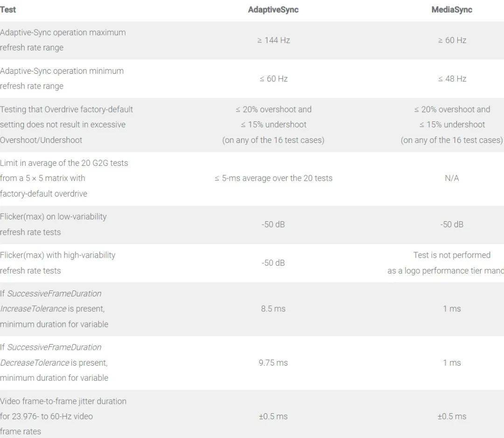Screen dimensions: 504x438
Task: Select the '≥ 60 Hz' MediaSync cell
Action: point(452,40)
